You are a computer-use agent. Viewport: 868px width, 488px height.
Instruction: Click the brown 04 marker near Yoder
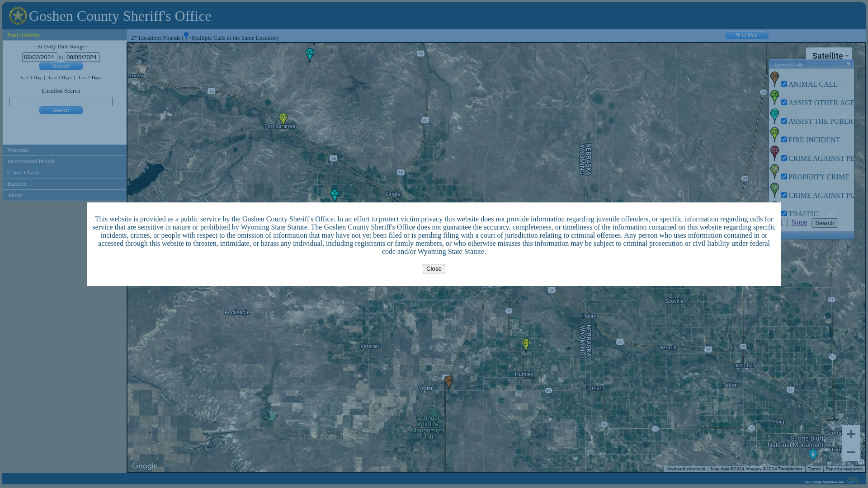tap(448, 383)
